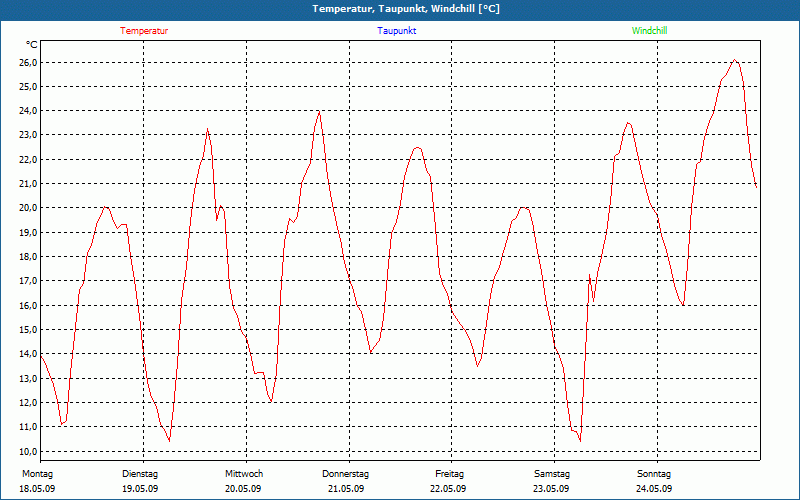This screenshot has height=500, width=800.
Task: Click the 16,0 y-axis value
Action: (x=28, y=306)
